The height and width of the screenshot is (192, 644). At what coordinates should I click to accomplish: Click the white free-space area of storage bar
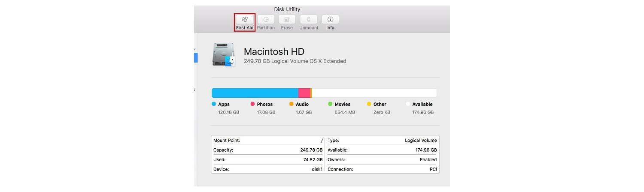click(x=374, y=93)
